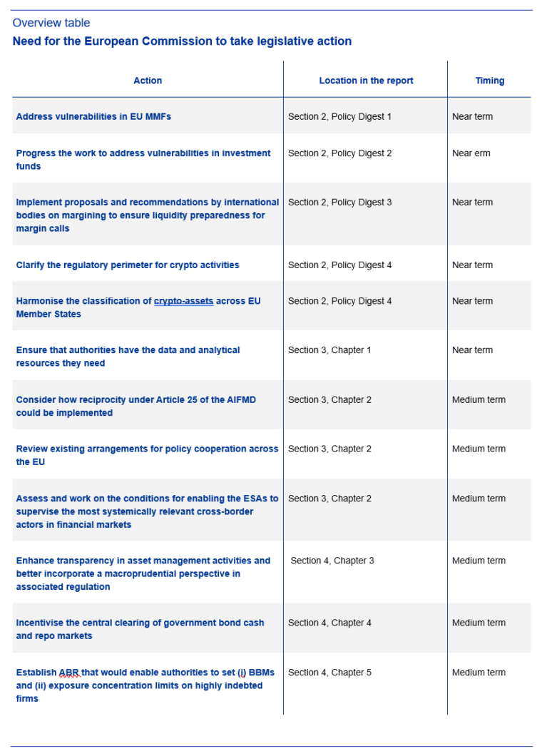The width and height of the screenshot is (542, 756).
Task: Click the 'Section 4, Chapter 5' cell
Action: tap(329, 673)
